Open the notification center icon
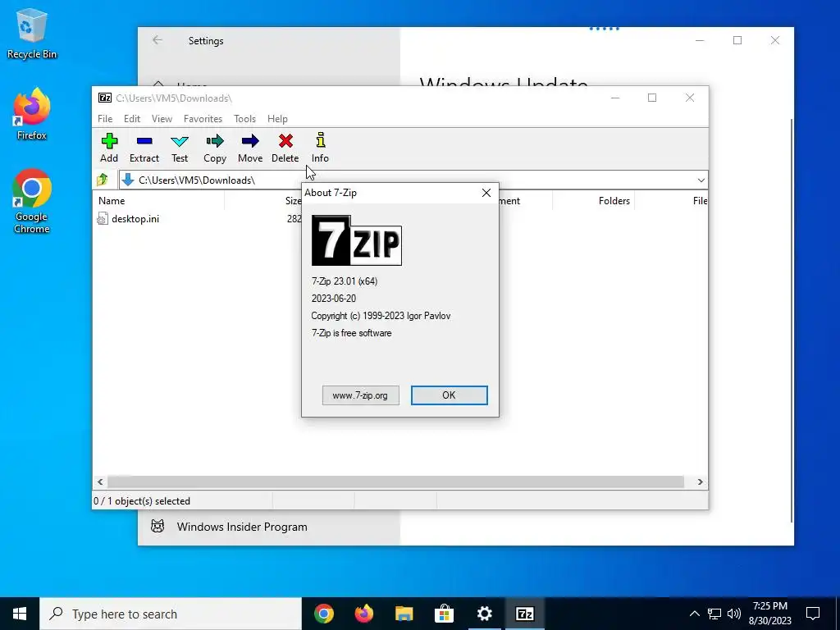Screen dimensions: 840x630 click(x=813, y=614)
